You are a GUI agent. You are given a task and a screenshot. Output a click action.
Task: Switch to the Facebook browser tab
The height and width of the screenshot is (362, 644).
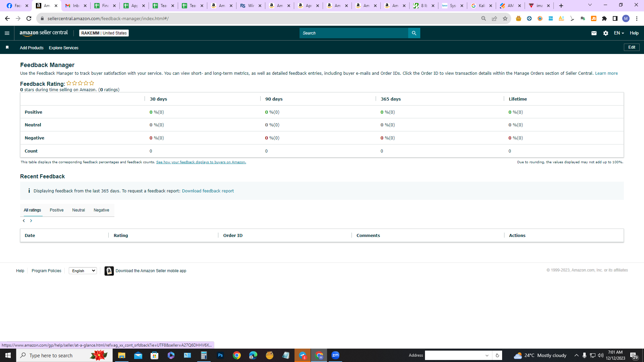[x=17, y=6]
